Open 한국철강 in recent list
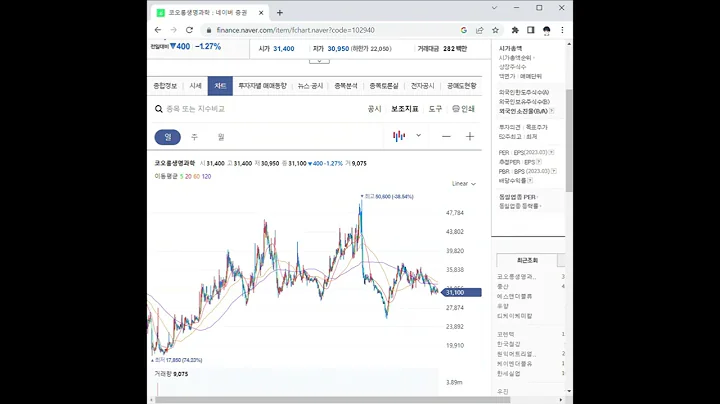 click(x=508, y=344)
